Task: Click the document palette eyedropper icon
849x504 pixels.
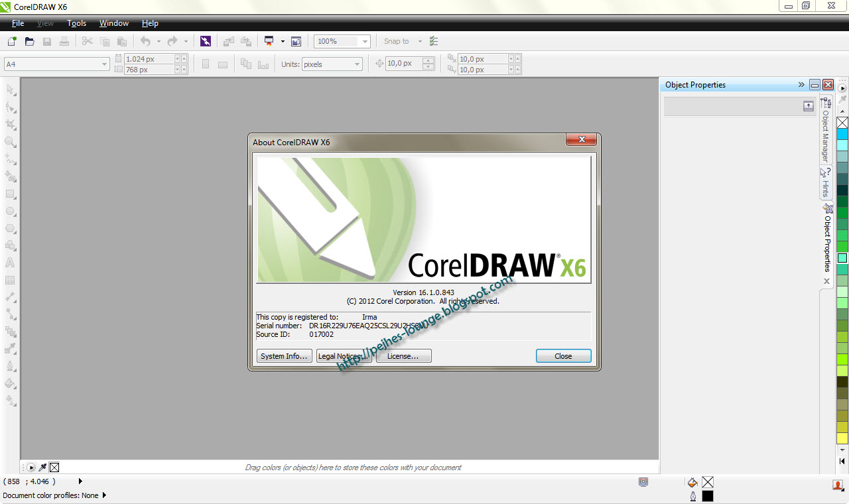Action: [43, 468]
